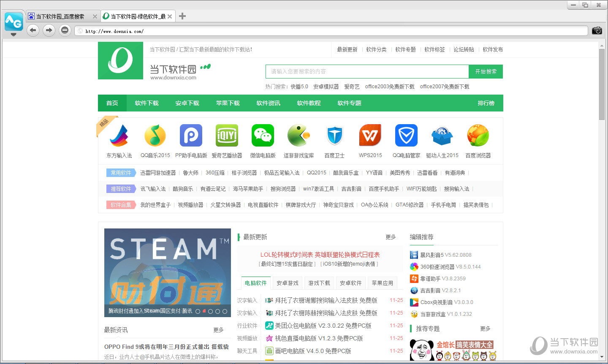This screenshot has width=608, height=364.
Task: Open the 百度卫士 shield icon
Action: [x=334, y=136]
